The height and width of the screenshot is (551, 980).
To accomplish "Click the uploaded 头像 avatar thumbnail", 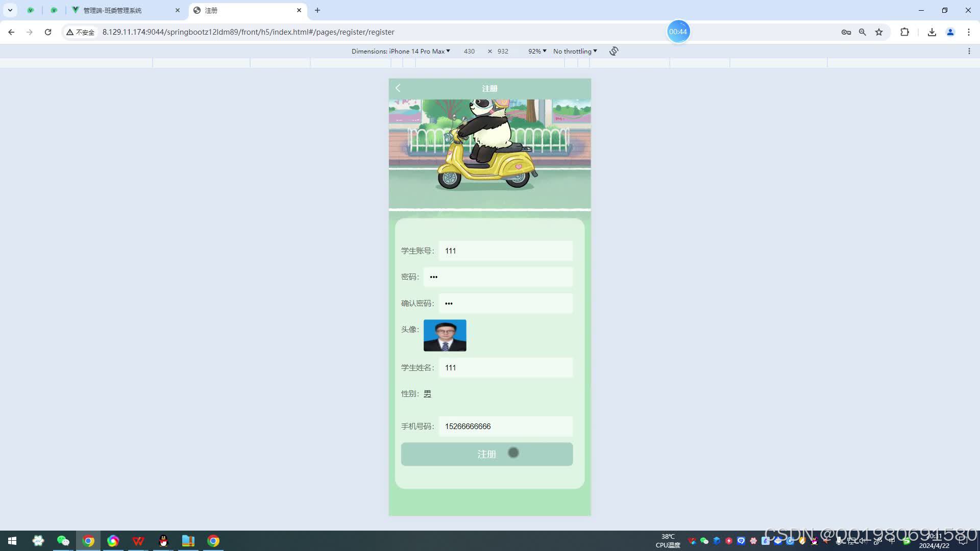I will click(445, 335).
